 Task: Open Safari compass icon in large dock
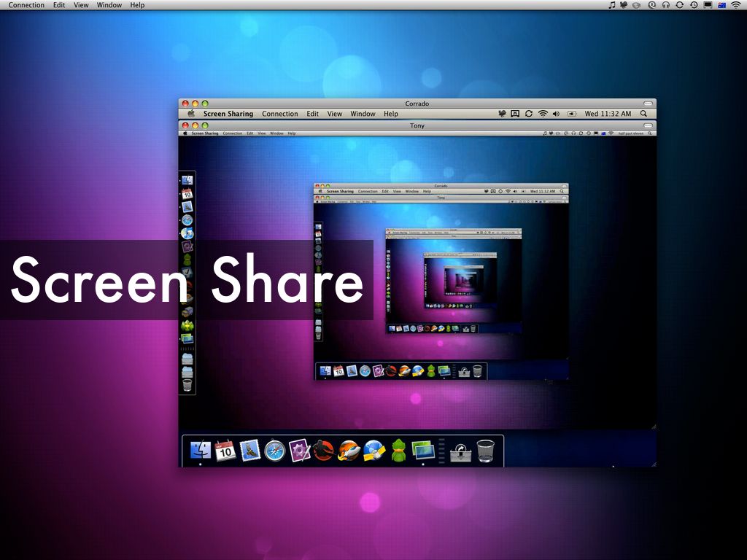pos(274,451)
